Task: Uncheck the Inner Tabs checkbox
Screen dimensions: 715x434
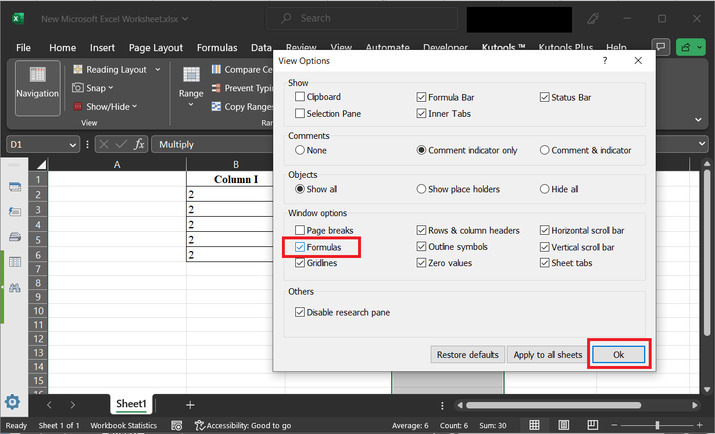Action: point(421,114)
